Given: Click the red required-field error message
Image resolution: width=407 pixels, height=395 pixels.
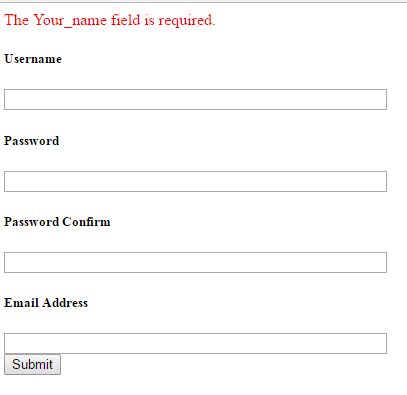Looking at the screenshot, I should click(x=110, y=20).
